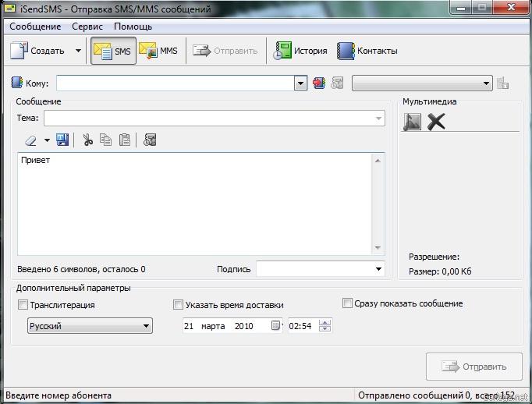
Task: Click the clipboard paste icon
Action: (x=125, y=140)
